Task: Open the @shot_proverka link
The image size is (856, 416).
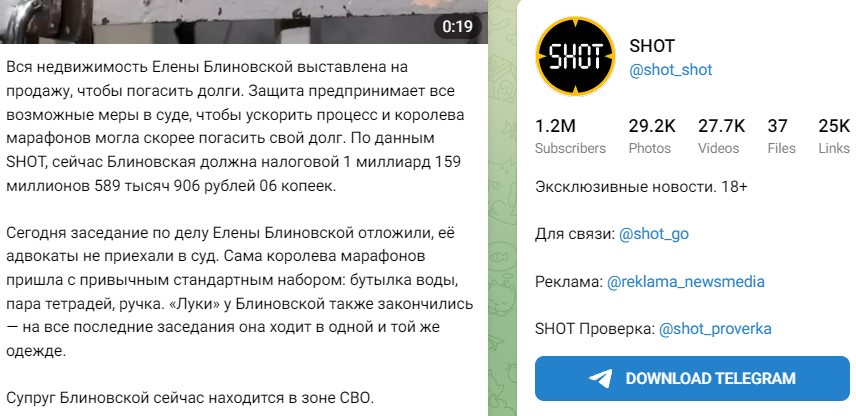Action: point(715,329)
